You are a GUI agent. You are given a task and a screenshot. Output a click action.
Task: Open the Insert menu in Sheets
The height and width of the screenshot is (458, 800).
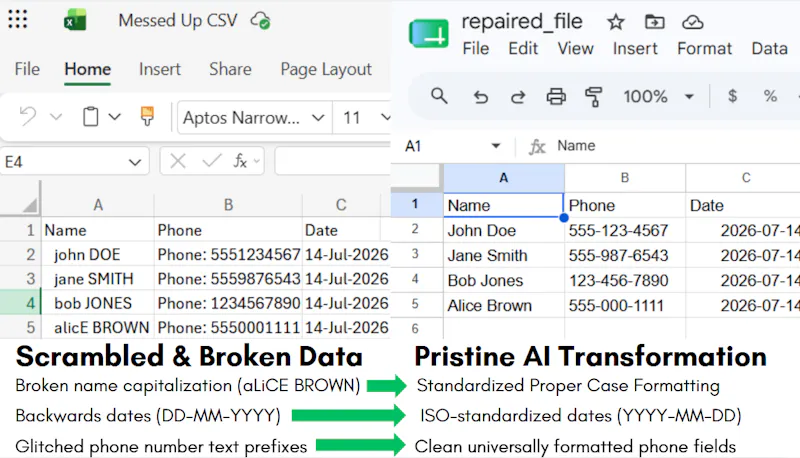(x=635, y=48)
